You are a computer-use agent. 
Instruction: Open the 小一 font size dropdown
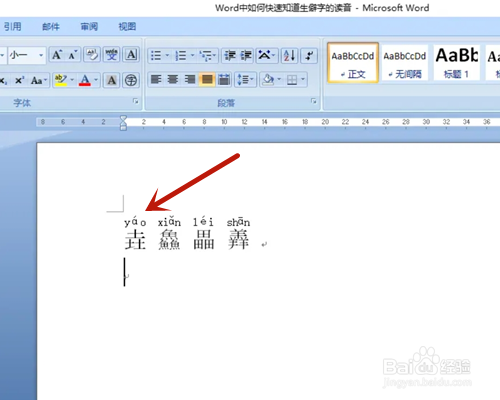click(41, 55)
